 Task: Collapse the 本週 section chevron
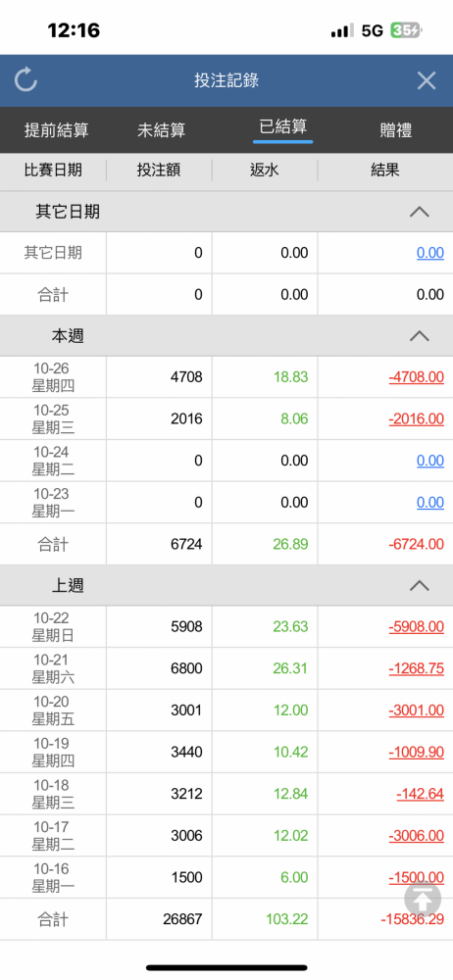tap(420, 336)
